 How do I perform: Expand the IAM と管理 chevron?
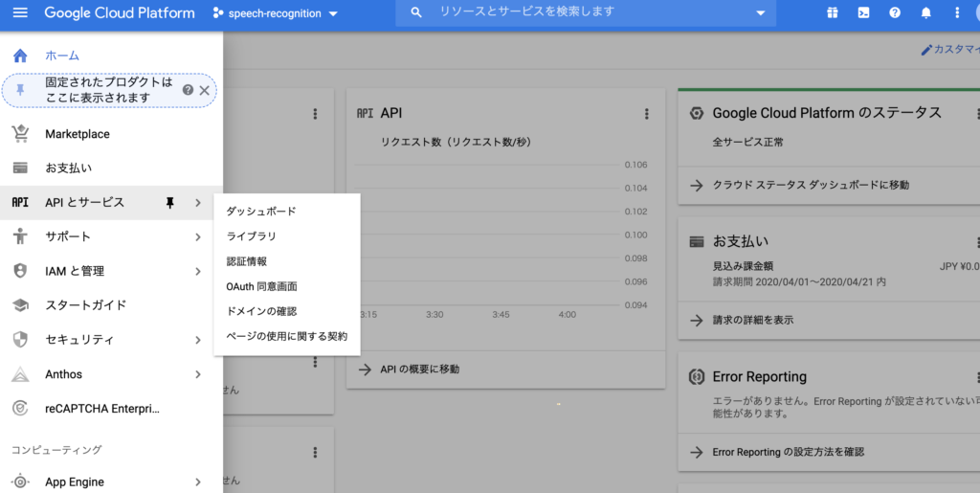click(x=197, y=271)
